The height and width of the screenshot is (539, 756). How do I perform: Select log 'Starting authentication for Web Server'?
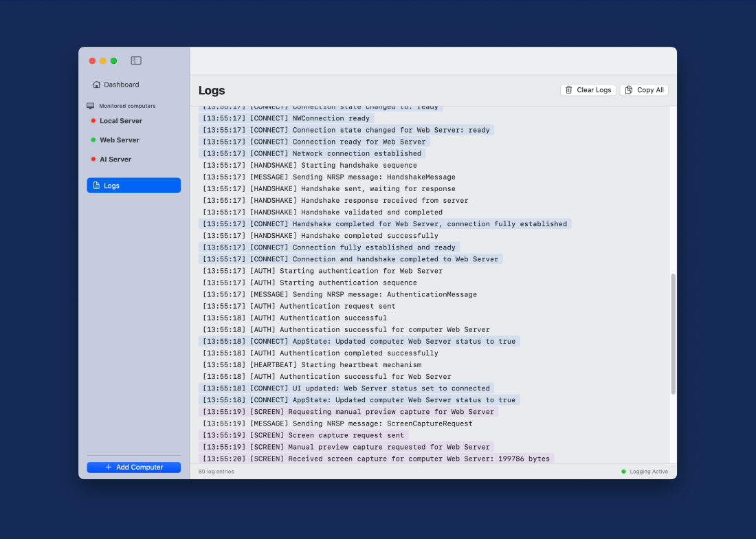pos(322,271)
